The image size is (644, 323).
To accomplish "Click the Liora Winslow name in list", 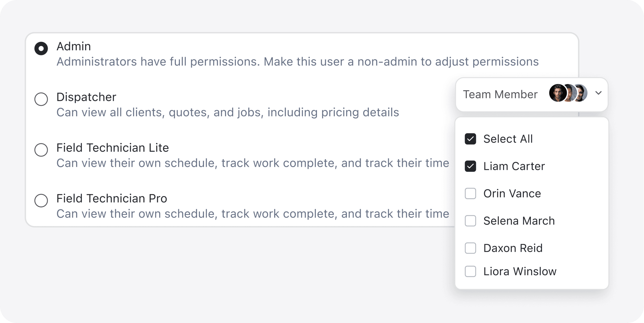I will 520,271.
